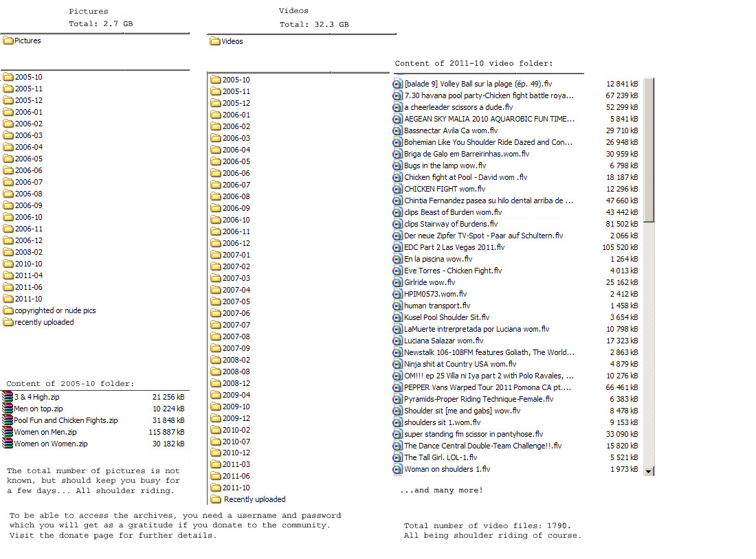Click the video icon of 'EDC Part 2 Las Vegas 2011.flv'
This screenshot has height=559, width=756.
397,247
